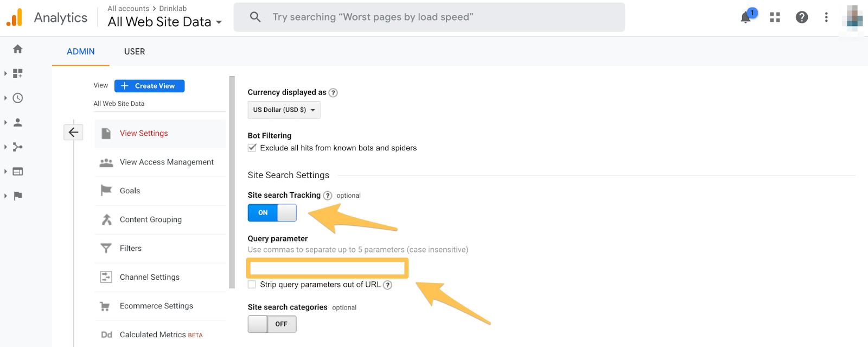868x347 pixels.
Task: Open the Conversions flag icon in sidebar
Action: [x=18, y=195]
